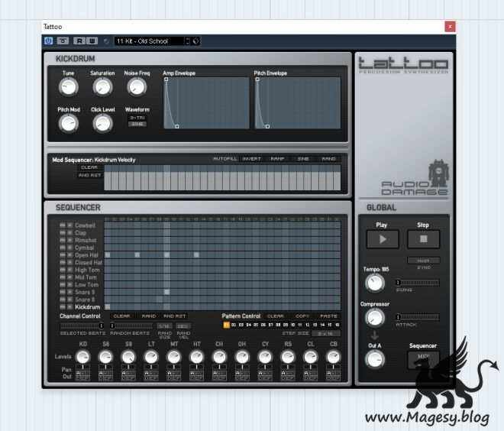Open the Step Size dropdown
The image size is (504, 431).
pyautogui.click(x=325, y=334)
